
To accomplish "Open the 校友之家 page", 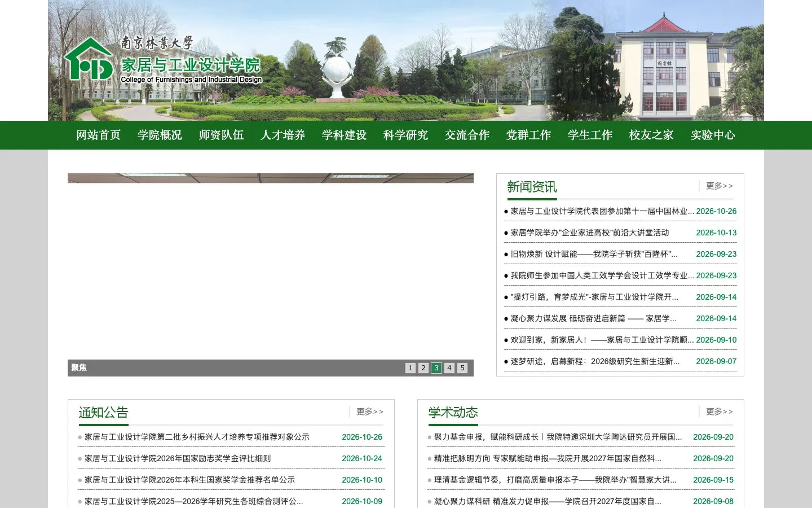I will click(x=652, y=135).
